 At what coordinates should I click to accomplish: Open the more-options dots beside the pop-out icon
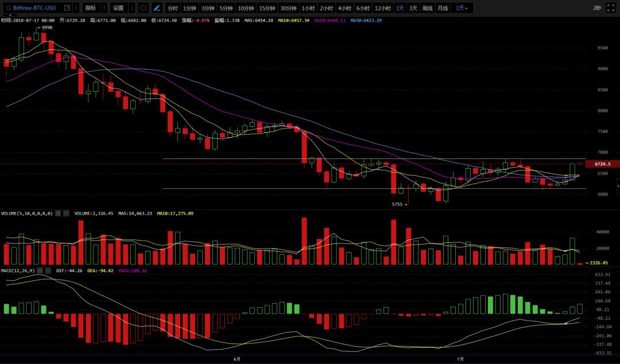76,8
